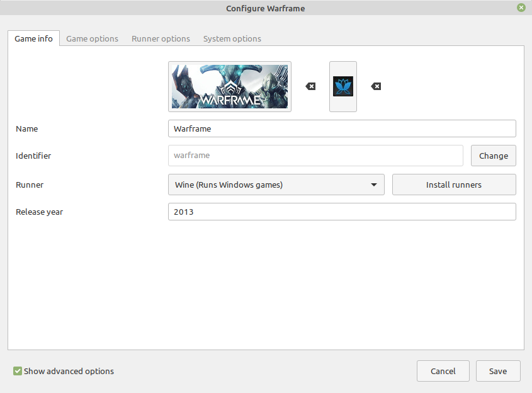Close the Configure Warframe window
Viewport: 532px width, 393px height.
click(521, 8)
